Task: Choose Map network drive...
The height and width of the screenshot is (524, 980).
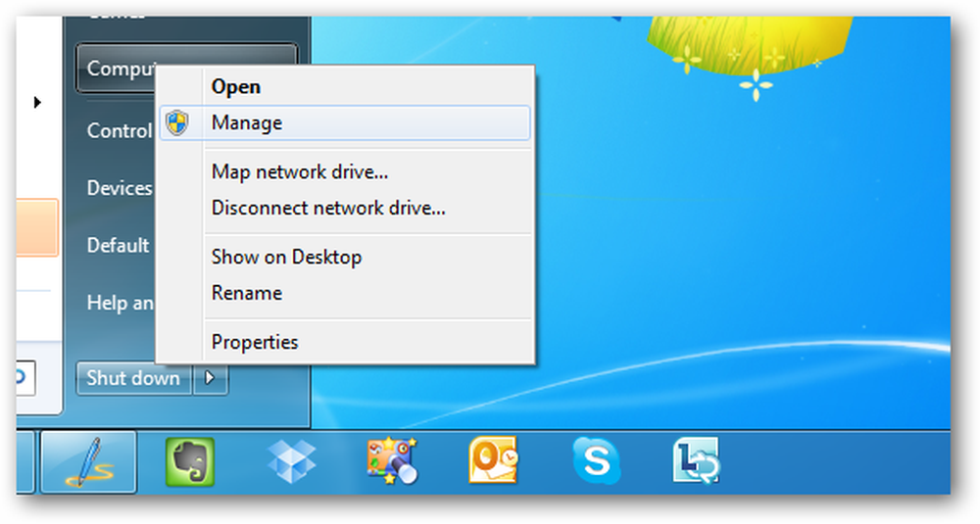Action: coord(345,171)
